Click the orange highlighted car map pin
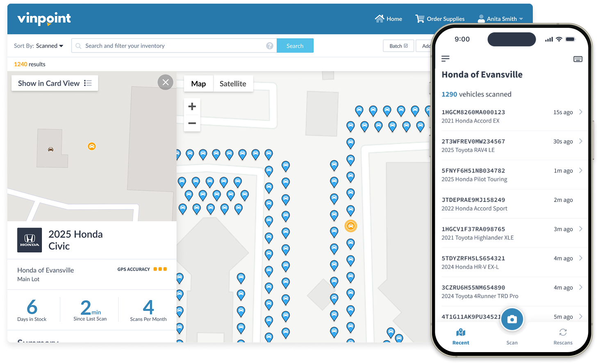The image size is (598, 364). click(x=350, y=226)
